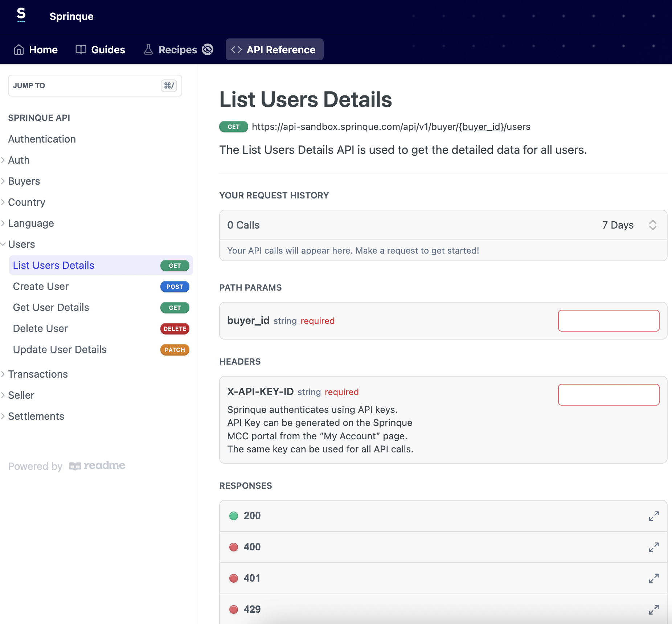Screen dimensions: 672x624
Task: Click the POST badge beside Create User
Action: coord(175,287)
